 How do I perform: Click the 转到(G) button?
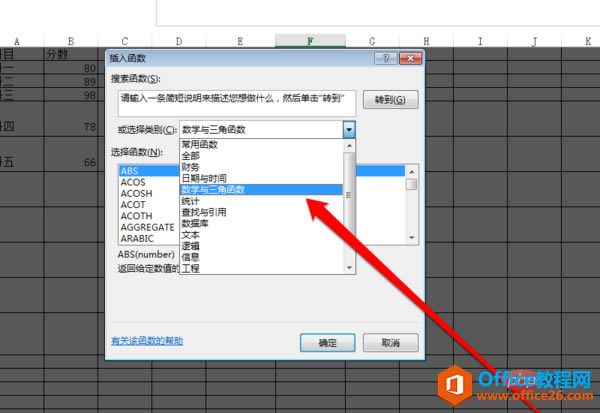(390, 100)
